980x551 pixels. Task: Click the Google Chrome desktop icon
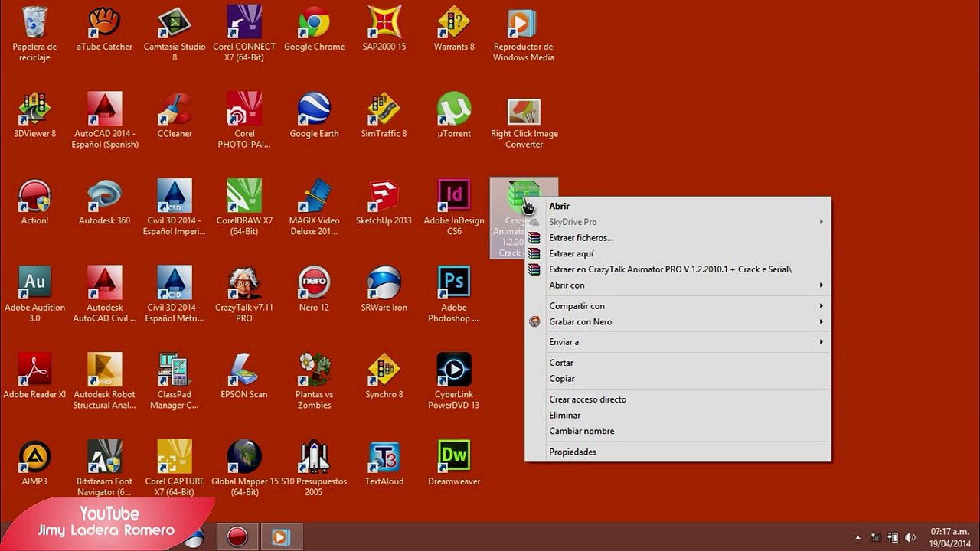(x=314, y=29)
